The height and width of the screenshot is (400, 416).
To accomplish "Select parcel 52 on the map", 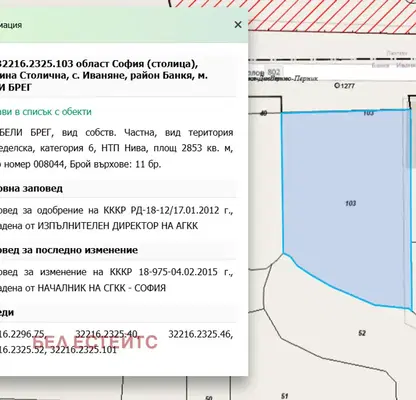I will click(362, 333).
